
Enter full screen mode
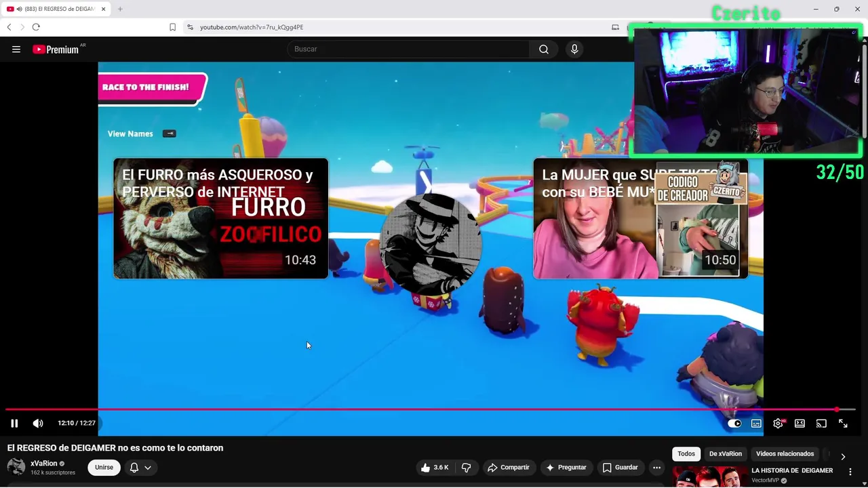click(x=843, y=423)
